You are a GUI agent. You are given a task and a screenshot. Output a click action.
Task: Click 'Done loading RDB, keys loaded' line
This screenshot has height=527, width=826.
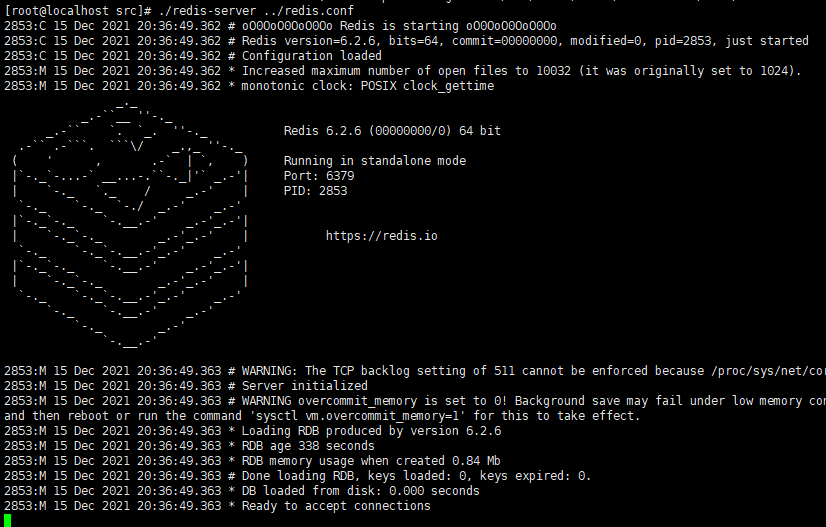(298, 476)
